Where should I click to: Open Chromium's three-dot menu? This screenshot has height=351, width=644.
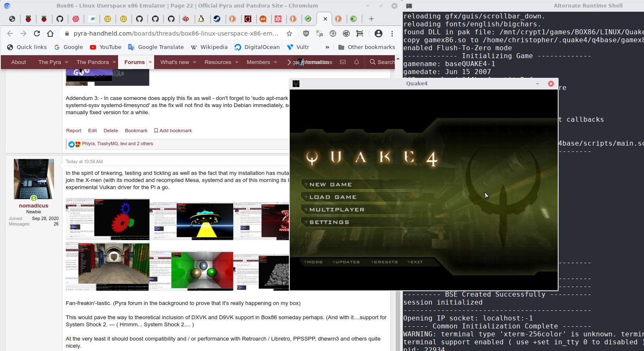(392, 33)
